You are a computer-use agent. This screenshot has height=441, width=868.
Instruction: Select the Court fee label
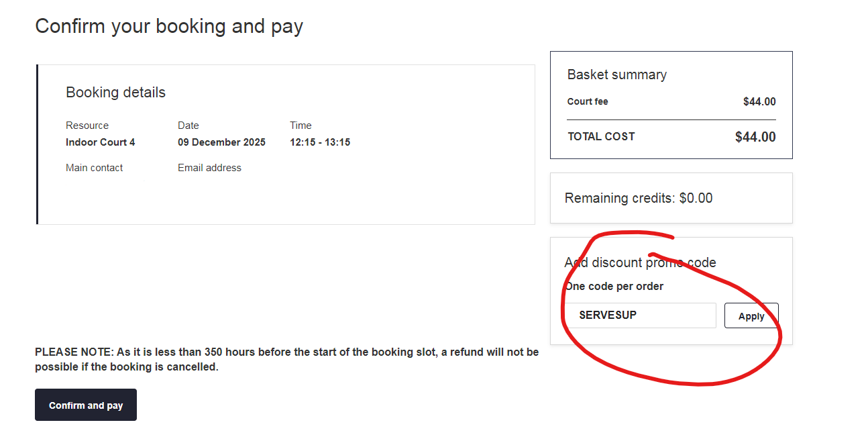(x=588, y=101)
